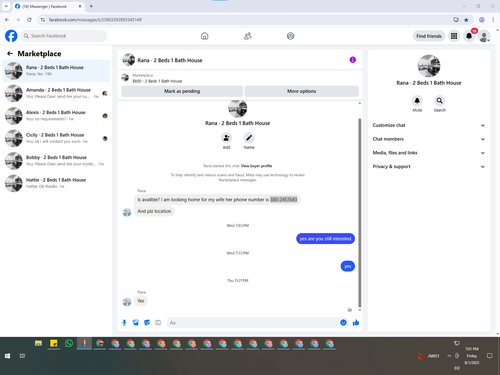Open a new browser tab
500x375 pixels.
pyautogui.click(x=91, y=6)
